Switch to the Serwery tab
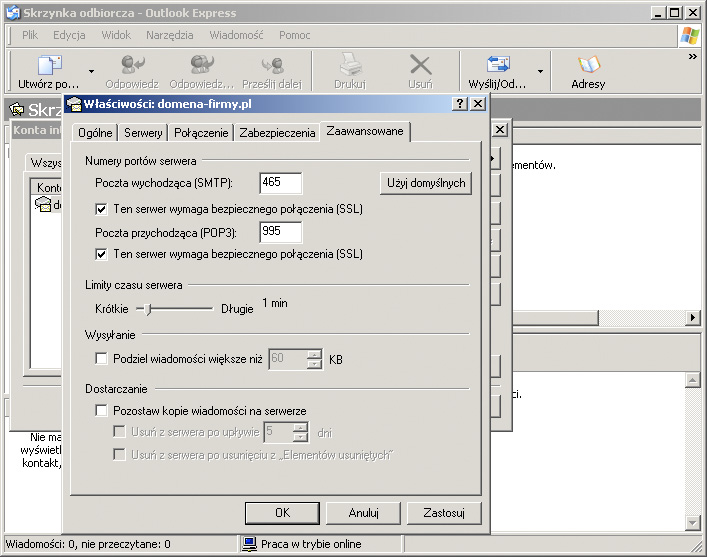The height and width of the screenshot is (557, 707). pyautogui.click(x=143, y=133)
